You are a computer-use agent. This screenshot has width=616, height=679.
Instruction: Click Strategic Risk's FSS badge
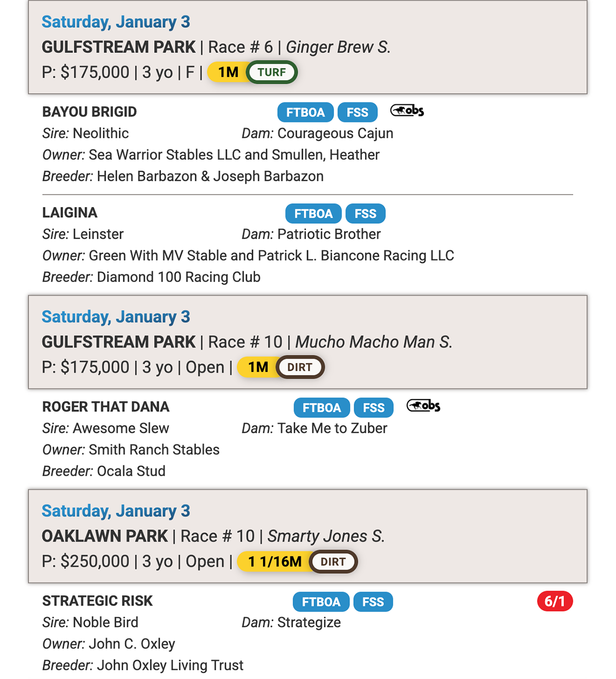tap(373, 601)
